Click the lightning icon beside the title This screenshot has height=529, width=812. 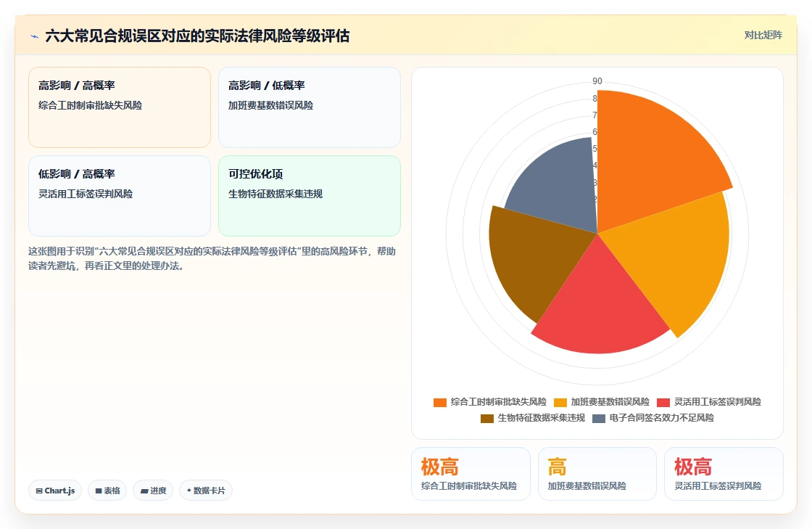click(x=35, y=36)
